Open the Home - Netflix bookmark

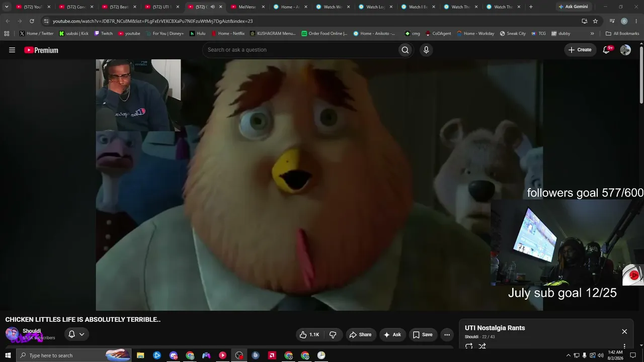(x=227, y=34)
